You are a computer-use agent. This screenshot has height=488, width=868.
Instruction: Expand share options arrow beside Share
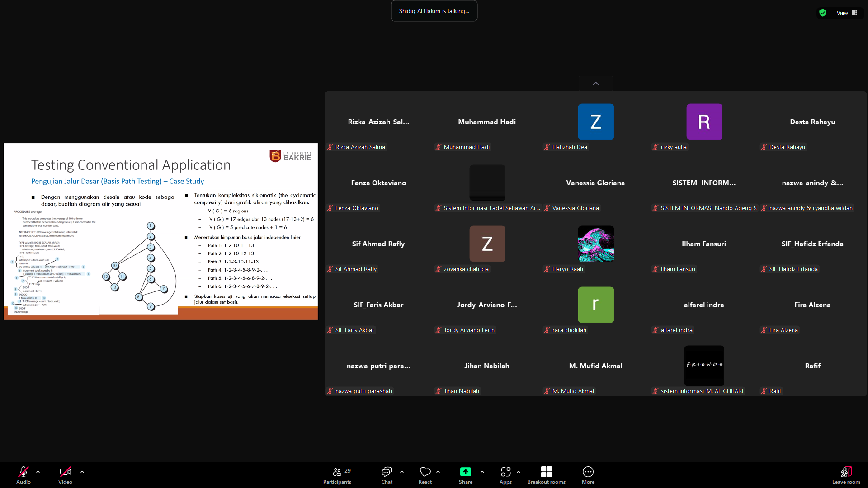[x=482, y=472]
